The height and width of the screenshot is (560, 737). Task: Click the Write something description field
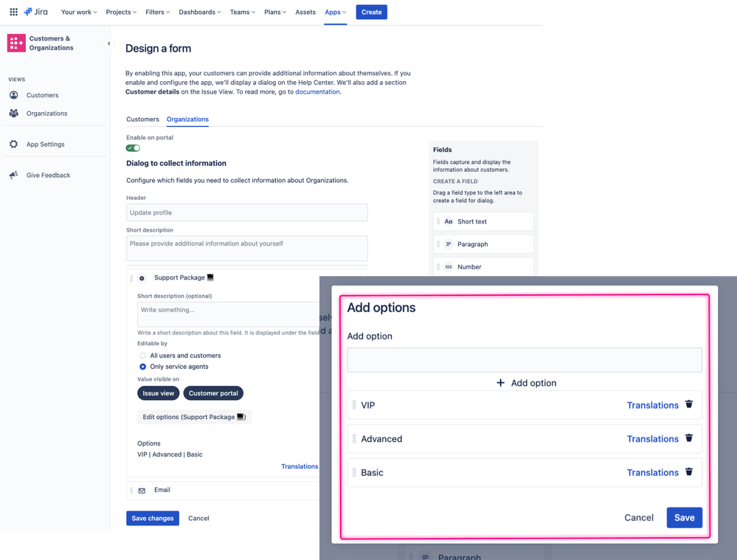click(x=229, y=314)
